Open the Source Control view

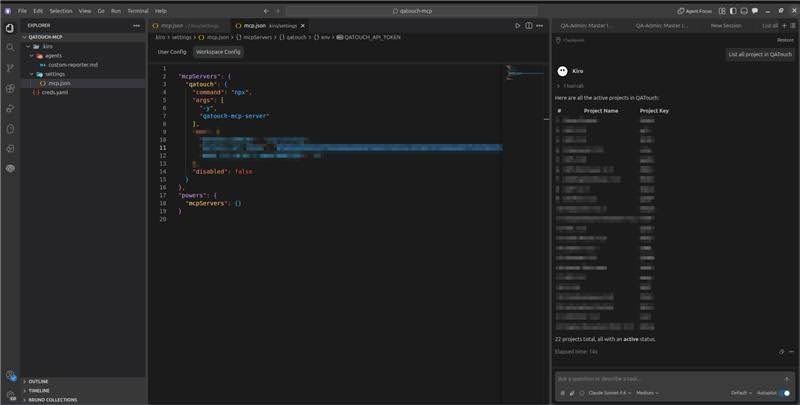point(10,68)
